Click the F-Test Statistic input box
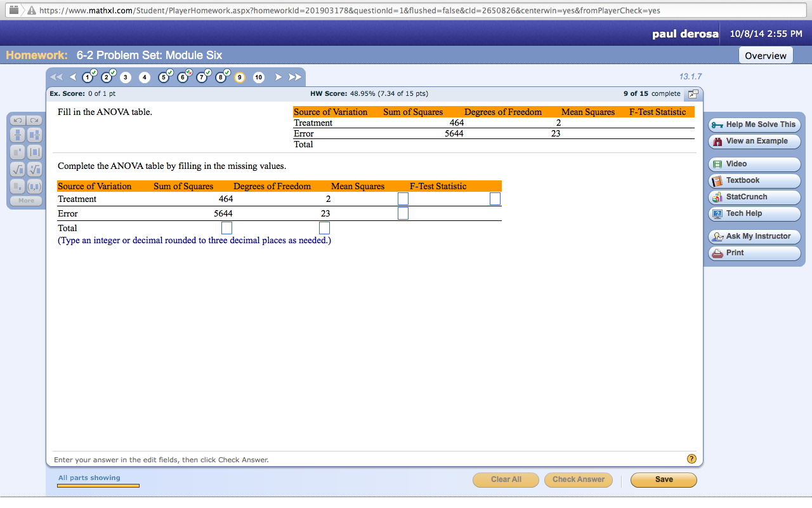 [495, 199]
